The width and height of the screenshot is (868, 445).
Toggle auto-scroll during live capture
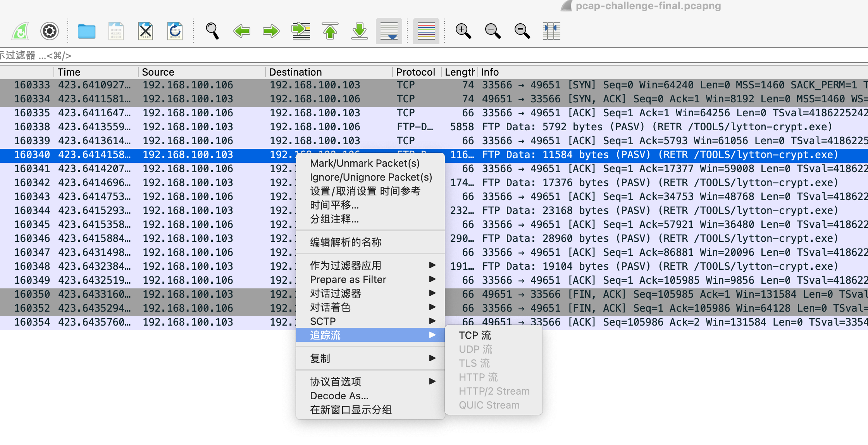click(x=389, y=31)
